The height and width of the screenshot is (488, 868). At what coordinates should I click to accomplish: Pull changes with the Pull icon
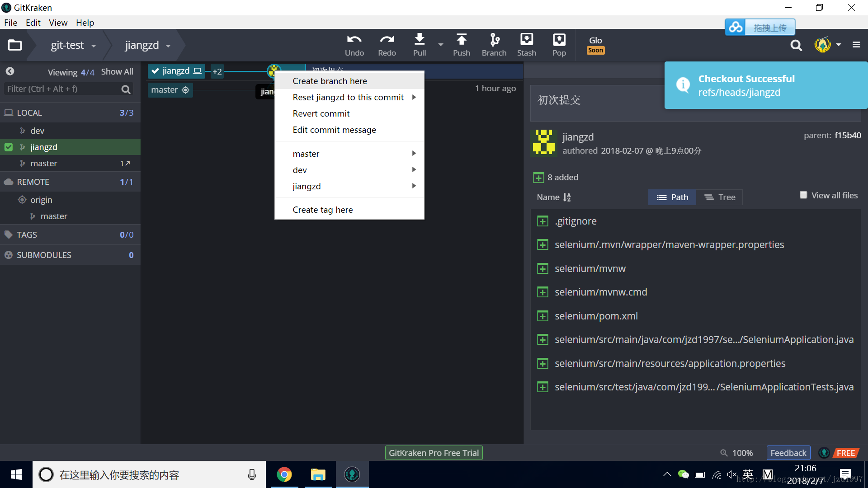[x=420, y=45]
